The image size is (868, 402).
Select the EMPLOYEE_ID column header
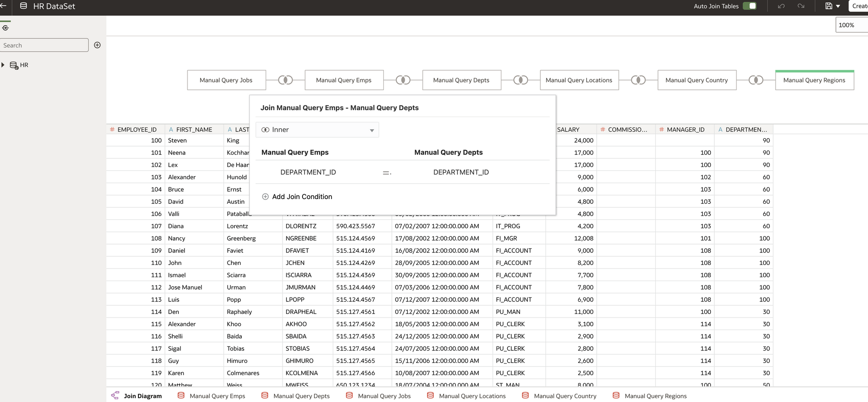(x=136, y=130)
